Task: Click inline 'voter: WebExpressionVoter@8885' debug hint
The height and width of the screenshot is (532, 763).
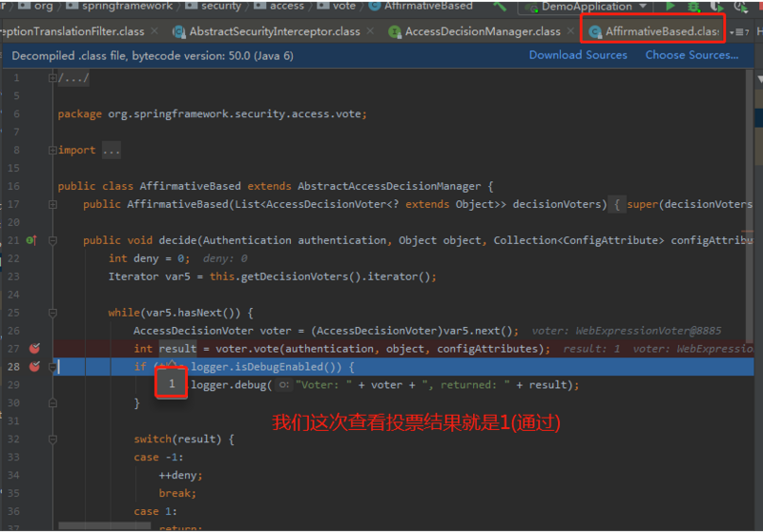Action: (627, 331)
